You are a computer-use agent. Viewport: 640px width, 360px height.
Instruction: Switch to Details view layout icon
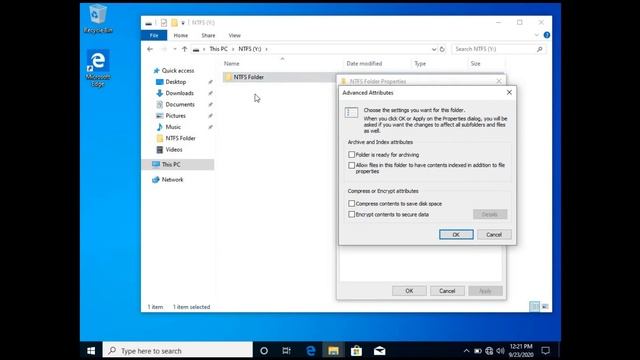click(x=534, y=307)
